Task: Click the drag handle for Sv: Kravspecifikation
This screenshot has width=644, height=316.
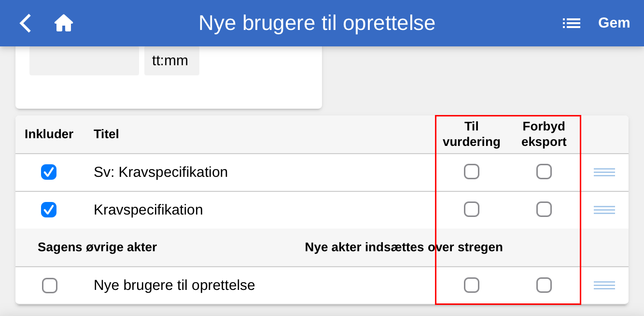Action: pos(604,172)
